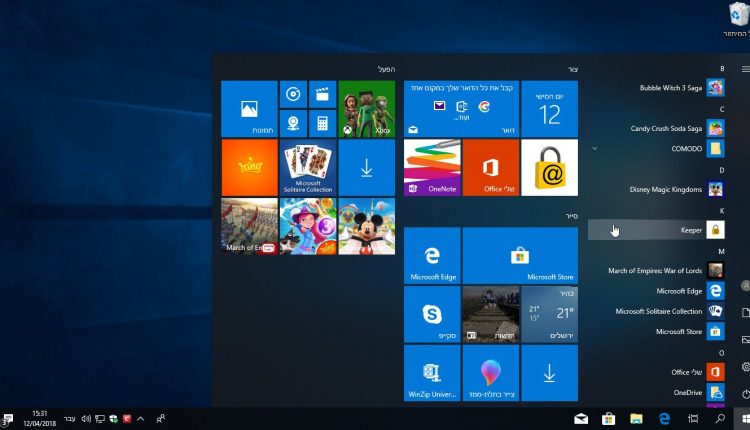Open the Keeper padlock tile
This screenshot has width=750, height=430.
click(550, 167)
